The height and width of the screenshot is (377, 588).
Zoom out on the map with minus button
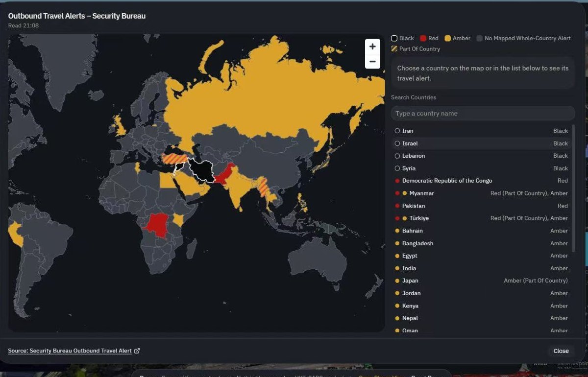[372, 61]
